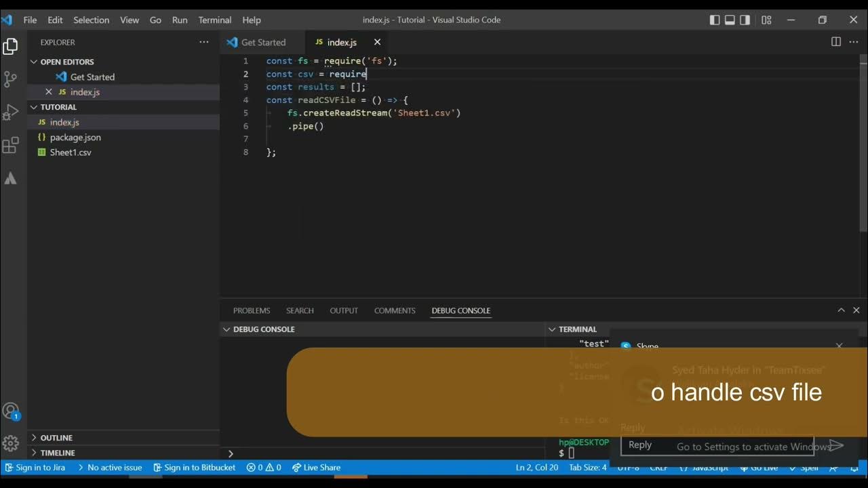
Task: Toggle Primary Side Bar layout icon
Action: 715,20
